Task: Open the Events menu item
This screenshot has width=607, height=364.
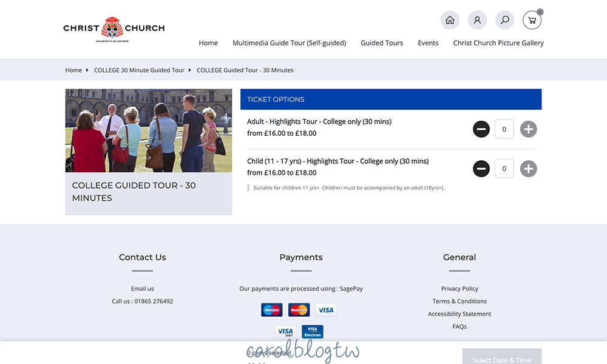Action: (x=428, y=43)
